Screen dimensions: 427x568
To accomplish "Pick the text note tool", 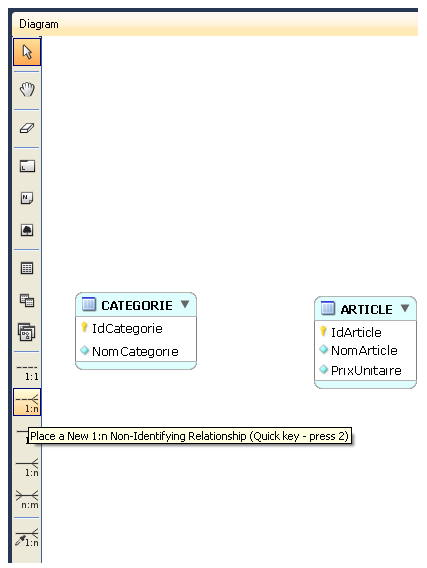I will click(x=27, y=198).
